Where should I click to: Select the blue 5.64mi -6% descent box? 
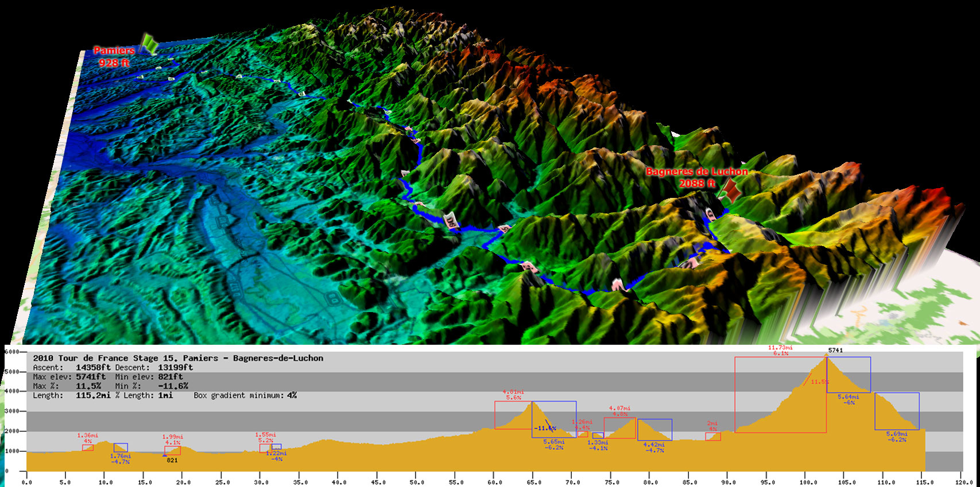[849, 375]
